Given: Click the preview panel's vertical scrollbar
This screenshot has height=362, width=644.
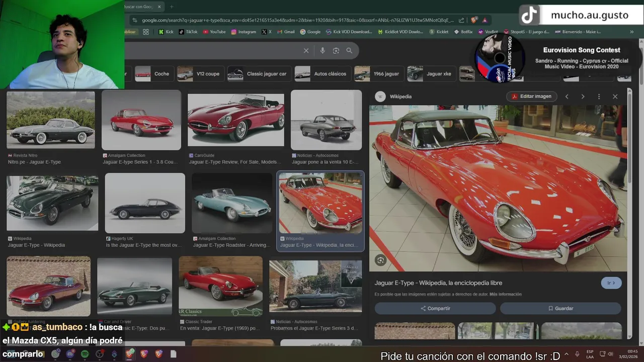Looking at the screenshot, I should [x=629, y=139].
